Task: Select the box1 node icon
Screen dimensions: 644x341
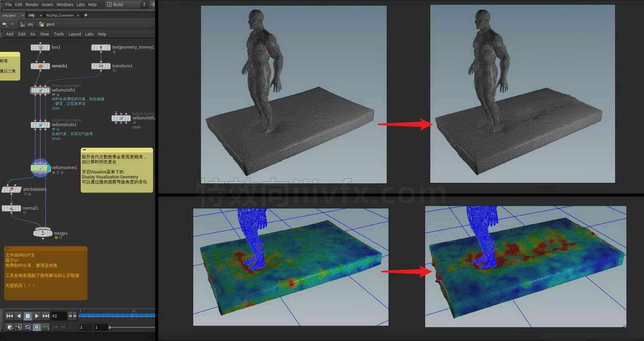Action: (40, 47)
